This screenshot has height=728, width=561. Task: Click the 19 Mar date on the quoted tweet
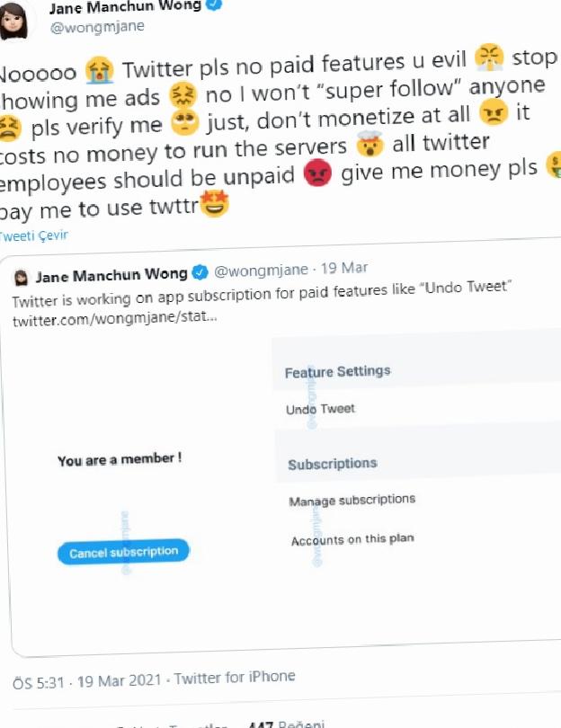[x=344, y=268]
